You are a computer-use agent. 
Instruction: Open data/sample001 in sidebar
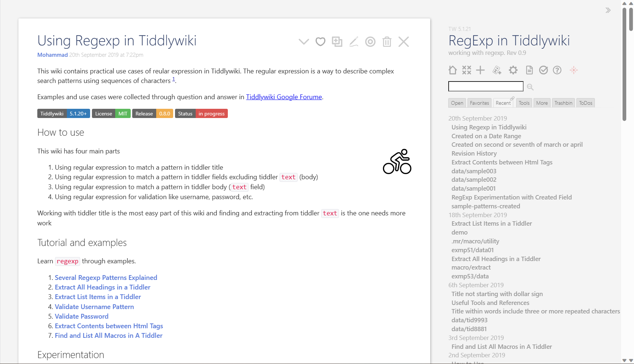pyautogui.click(x=473, y=188)
